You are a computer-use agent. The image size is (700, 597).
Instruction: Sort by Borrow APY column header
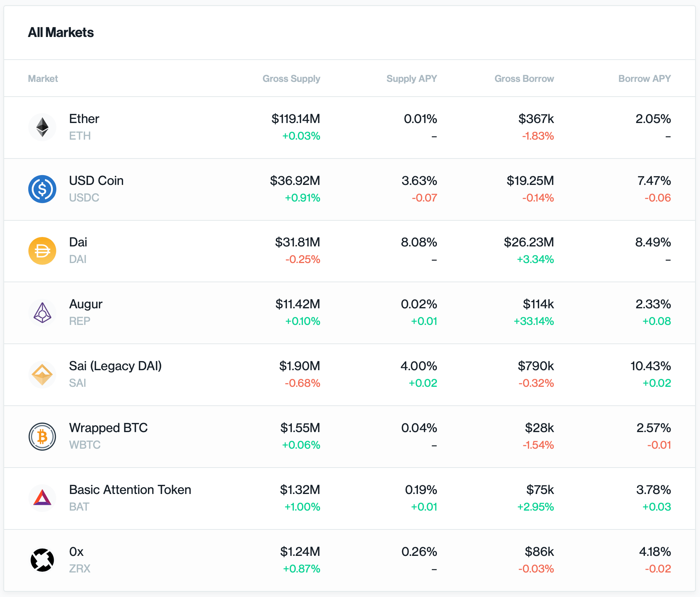coord(644,78)
